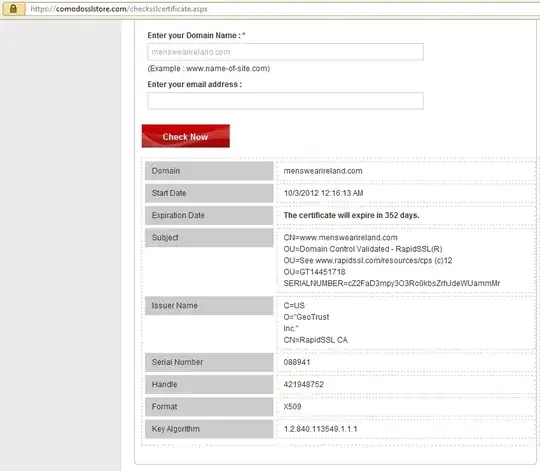
Task: Click issuer 'CN=RapidSSL CA' line
Action: click(315, 340)
